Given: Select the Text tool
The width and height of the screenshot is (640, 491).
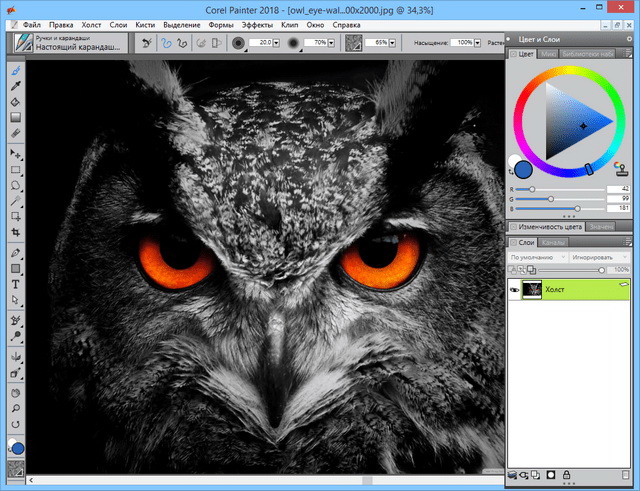Looking at the screenshot, I should pyautogui.click(x=16, y=284).
